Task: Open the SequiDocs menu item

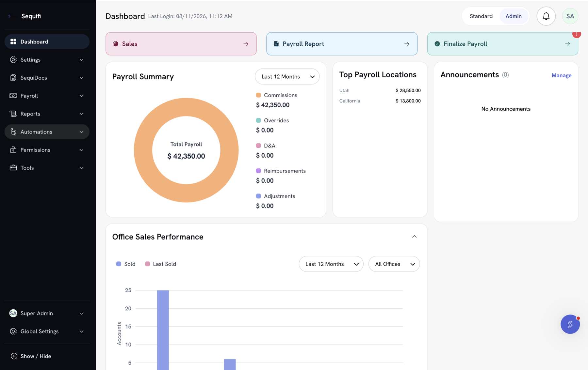Action: [x=47, y=78]
